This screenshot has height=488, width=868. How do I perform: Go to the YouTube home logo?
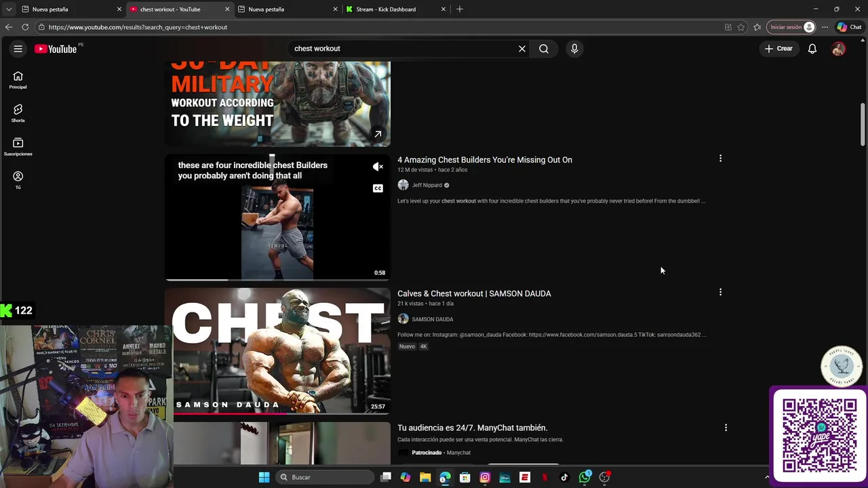pos(56,49)
